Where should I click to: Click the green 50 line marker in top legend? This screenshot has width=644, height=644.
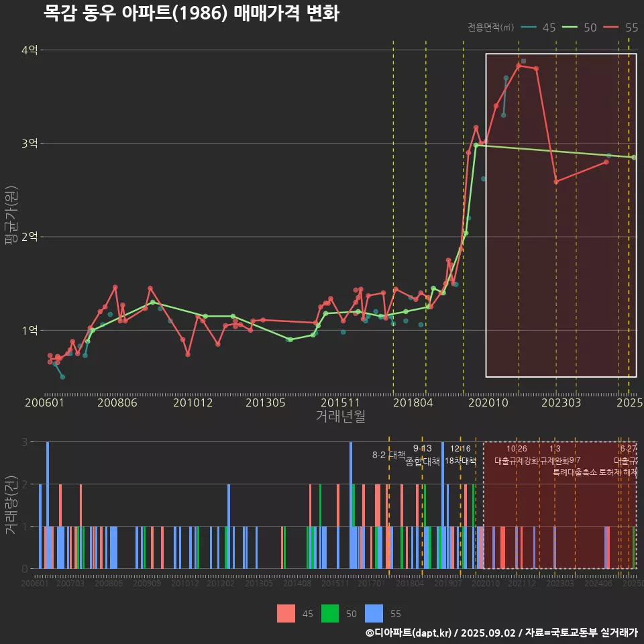[x=570, y=28]
